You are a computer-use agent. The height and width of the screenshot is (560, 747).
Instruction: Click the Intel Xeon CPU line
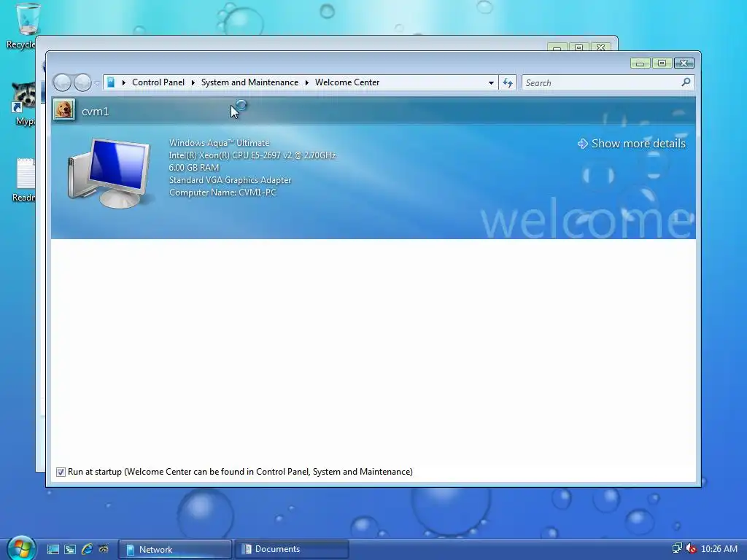[252, 155]
